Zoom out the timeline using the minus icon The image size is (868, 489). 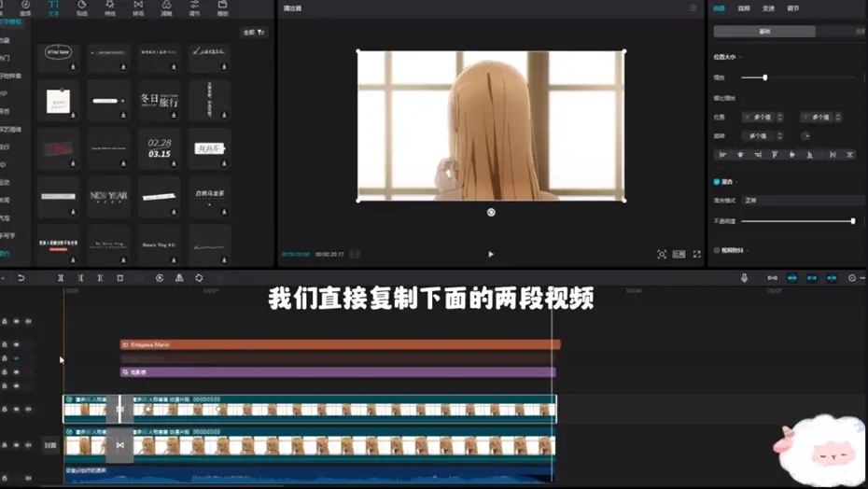tap(852, 278)
